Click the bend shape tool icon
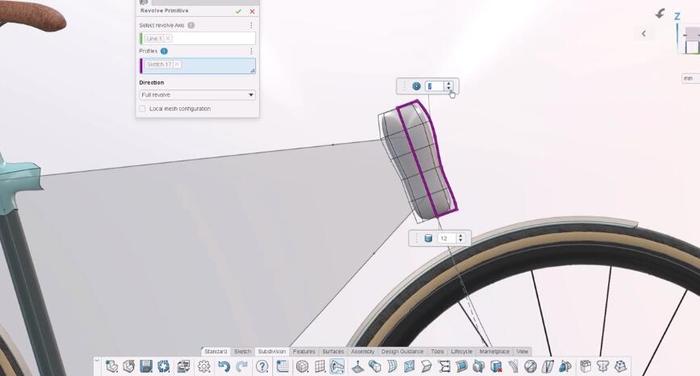 click(x=427, y=367)
